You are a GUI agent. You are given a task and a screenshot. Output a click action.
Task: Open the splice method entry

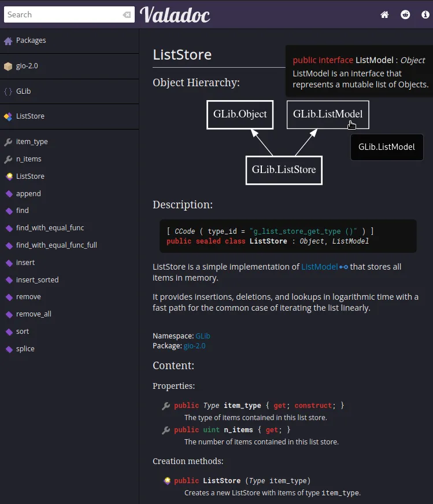tap(25, 348)
